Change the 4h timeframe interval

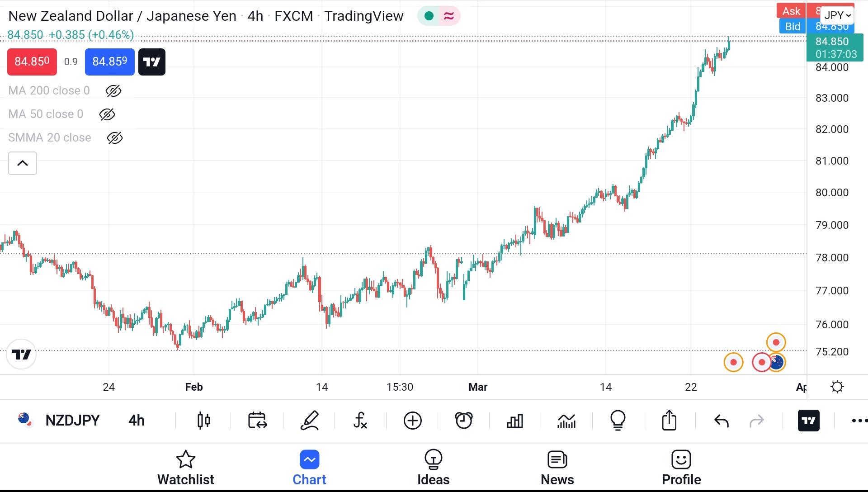[x=137, y=421]
